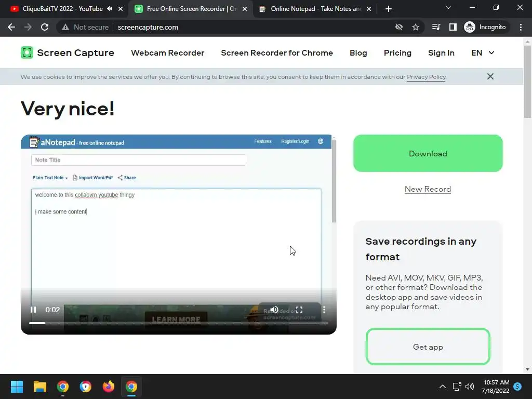Click the third-party cookies blocked eye icon
Screen dimensions: 532x399
pyautogui.click(x=399, y=27)
